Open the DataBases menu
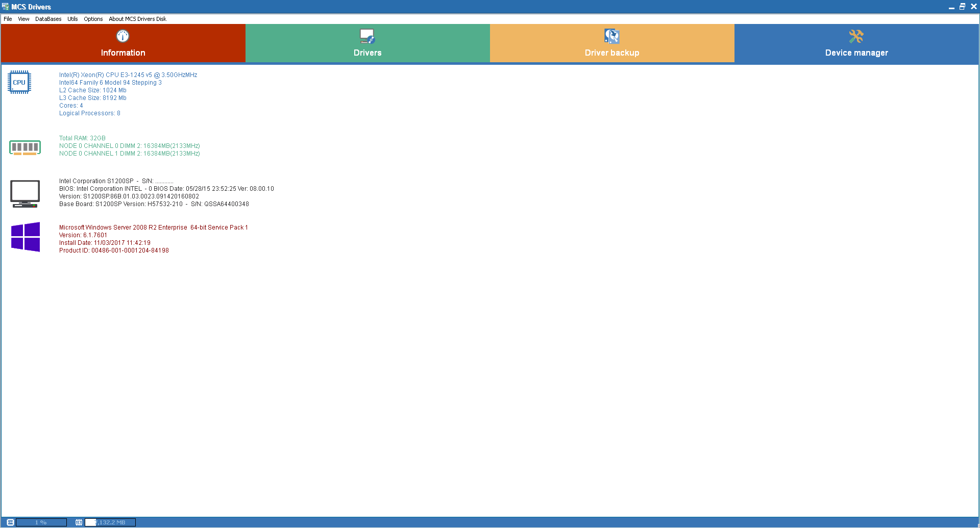Image resolution: width=980 pixels, height=528 pixels. [48, 19]
